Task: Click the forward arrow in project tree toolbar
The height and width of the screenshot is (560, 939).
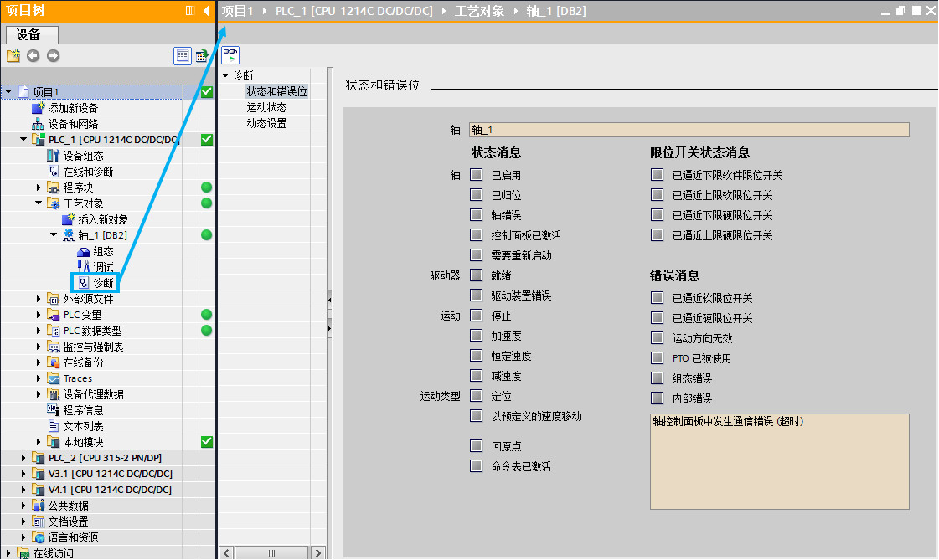Action: [54, 55]
